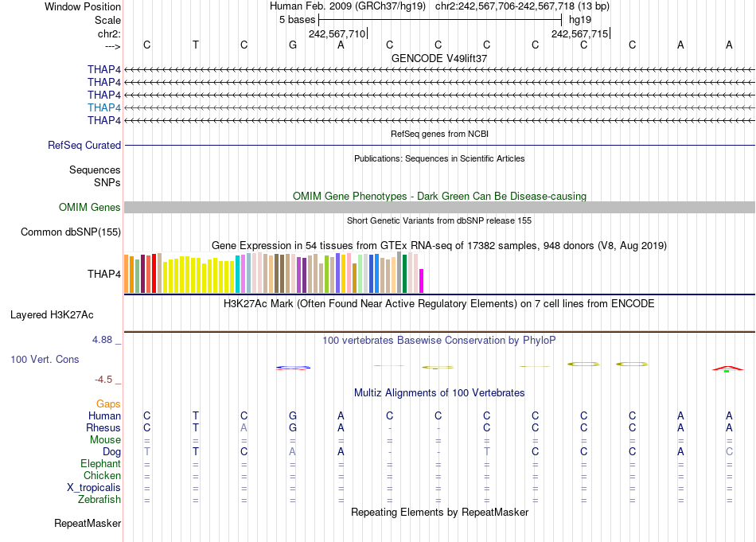The width and height of the screenshot is (756, 542).
Task: Click the 'Human' alignment row label
Action: pyautogui.click(x=104, y=415)
